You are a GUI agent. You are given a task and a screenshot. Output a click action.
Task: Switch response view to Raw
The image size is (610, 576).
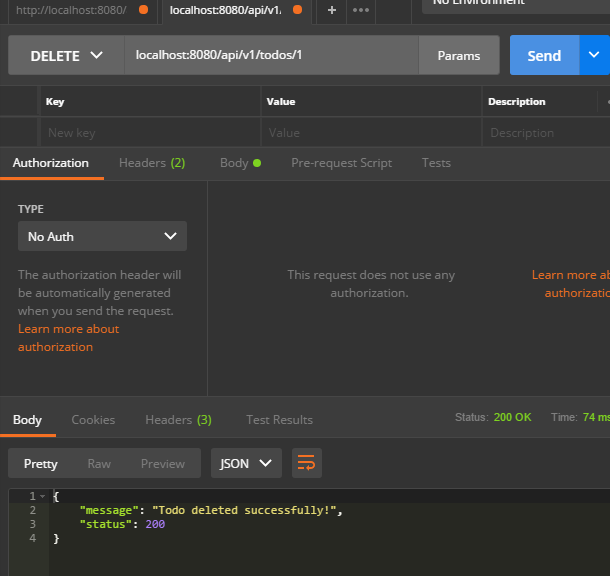(99, 463)
